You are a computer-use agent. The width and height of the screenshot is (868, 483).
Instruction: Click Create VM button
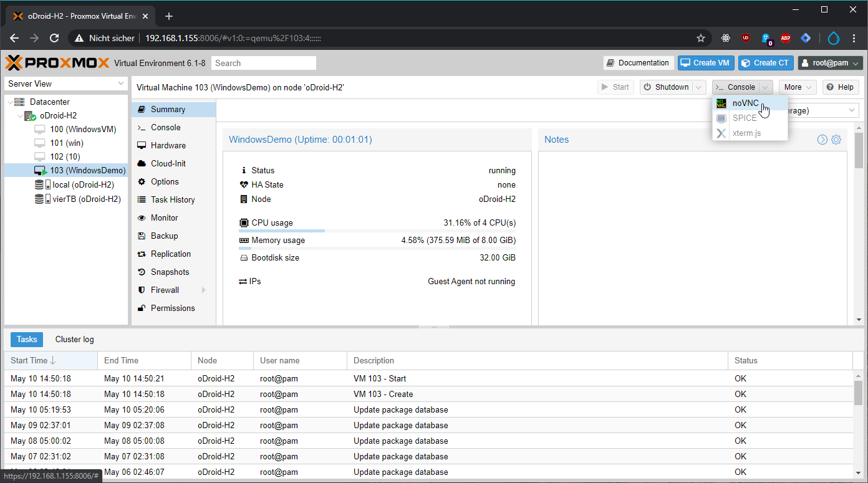tap(705, 63)
